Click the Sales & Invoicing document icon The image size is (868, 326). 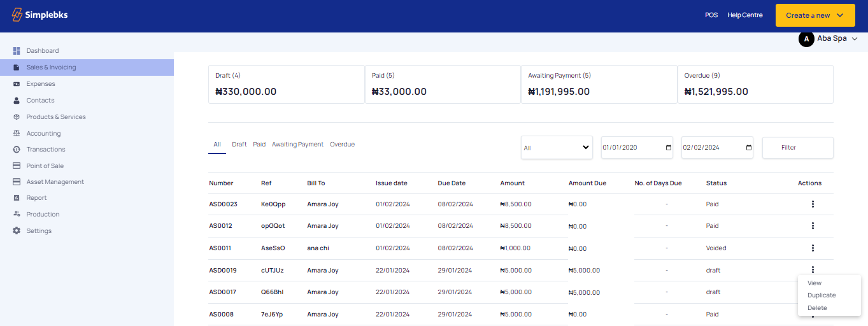tap(17, 67)
